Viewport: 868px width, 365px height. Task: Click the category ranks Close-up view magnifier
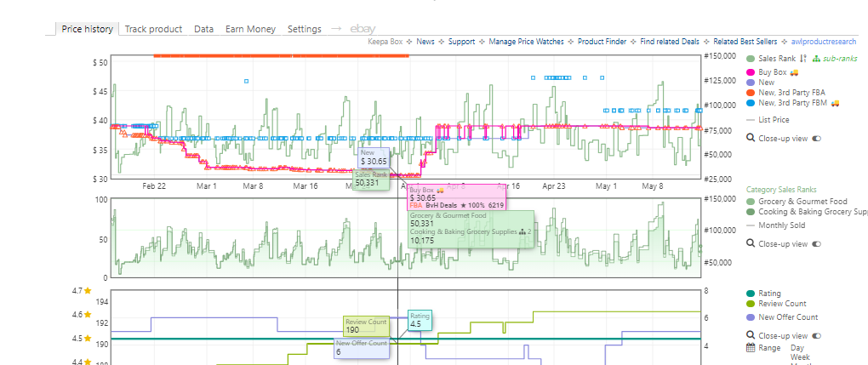pyautogui.click(x=751, y=243)
